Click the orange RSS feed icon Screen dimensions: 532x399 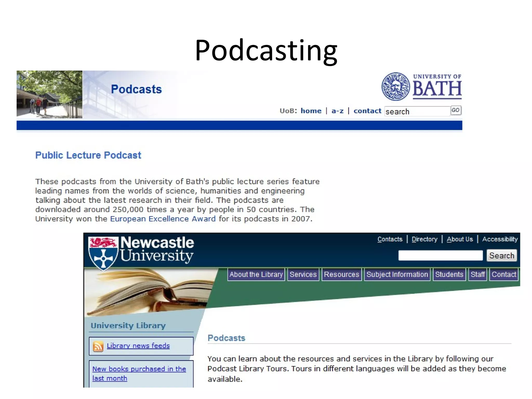(98, 346)
